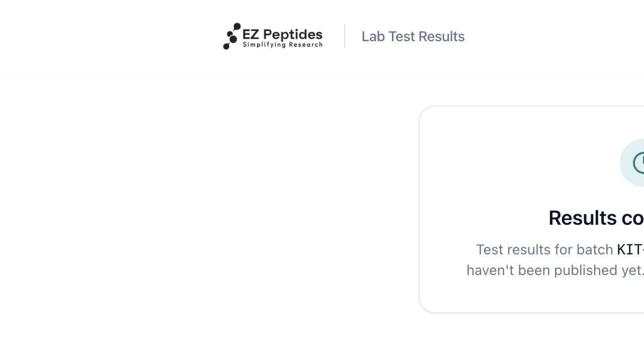The width and height of the screenshot is (644, 362).
Task: Click the EZ Peptides molecule logo icon
Action: (232, 36)
